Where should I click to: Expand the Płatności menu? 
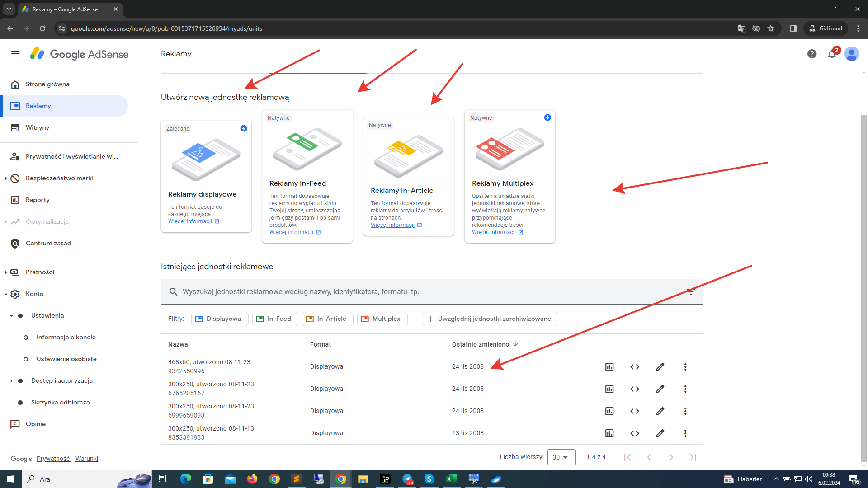click(6, 272)
